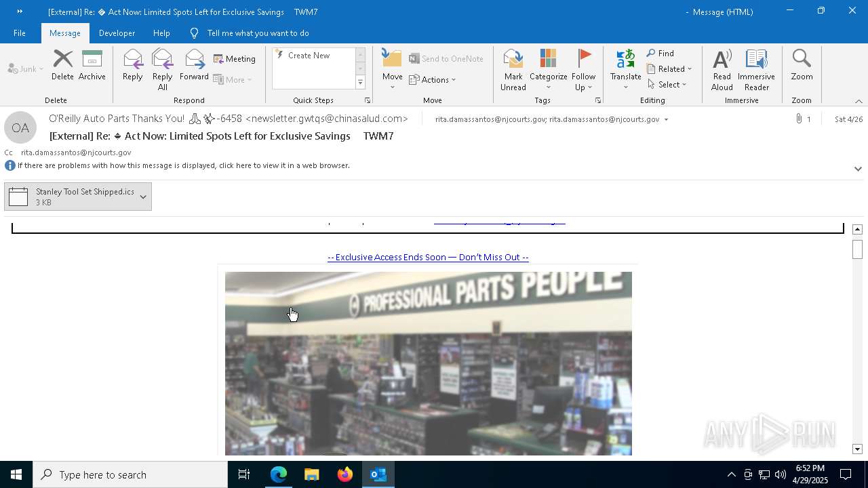Reply with Meeting

pyautogui.click(x=235, y=59)
